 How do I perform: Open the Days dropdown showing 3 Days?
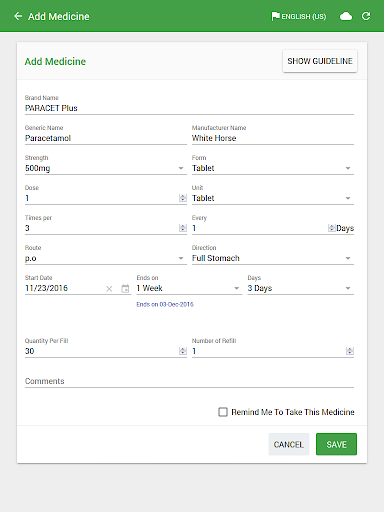(300, 288)
